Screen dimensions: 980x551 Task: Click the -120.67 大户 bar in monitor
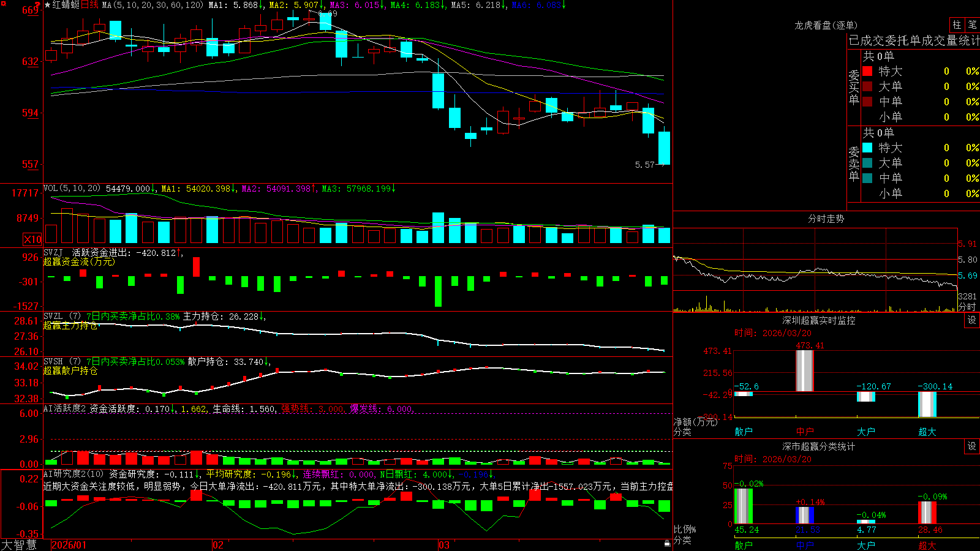click(x=866, y=397)
